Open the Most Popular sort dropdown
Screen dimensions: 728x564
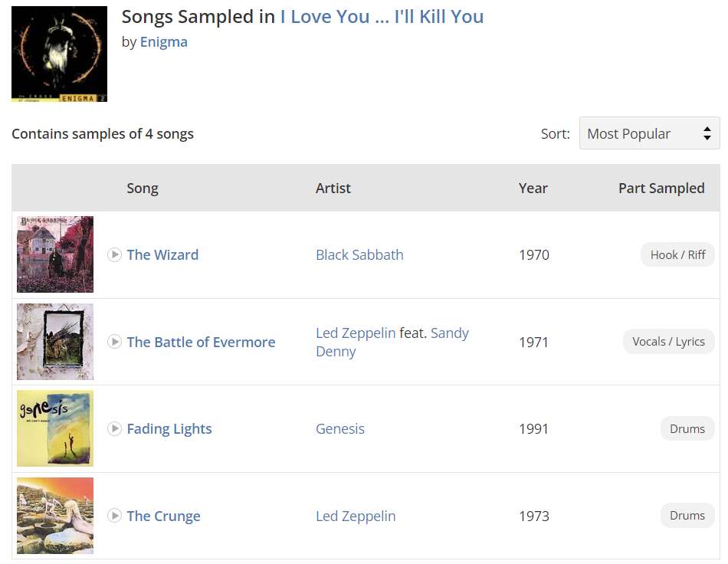tap(649, 133)
